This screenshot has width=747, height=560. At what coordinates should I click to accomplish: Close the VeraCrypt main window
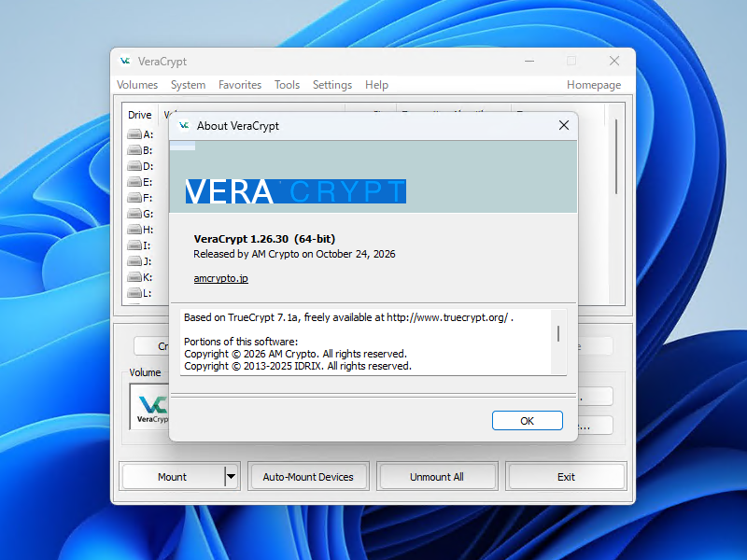[x=614, y=61]
